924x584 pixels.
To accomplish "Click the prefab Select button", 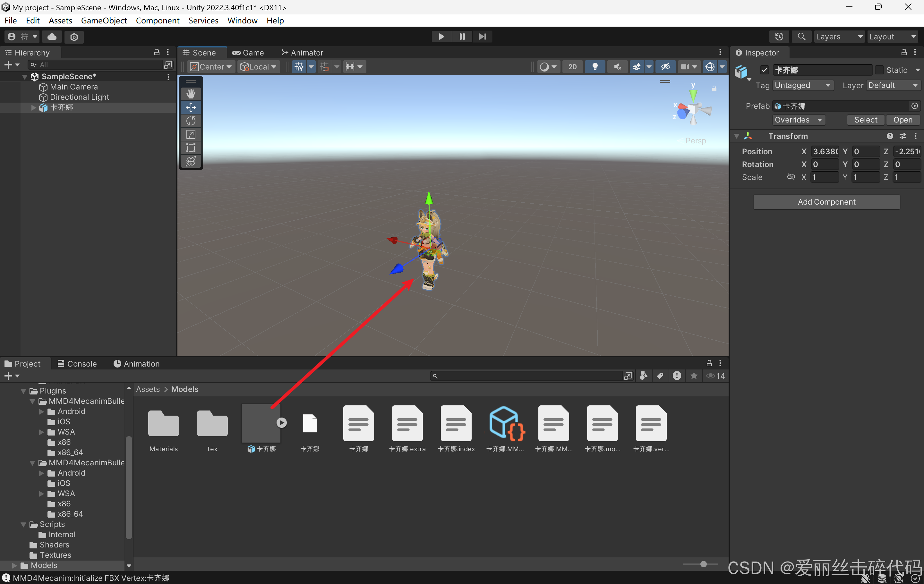I will 866,120.
